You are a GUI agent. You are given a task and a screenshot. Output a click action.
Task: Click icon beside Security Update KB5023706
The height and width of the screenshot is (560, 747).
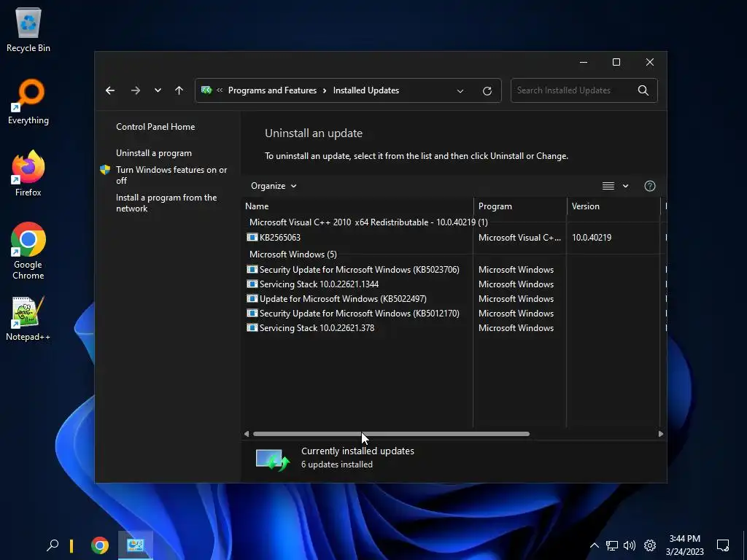(x=252, y=270)
